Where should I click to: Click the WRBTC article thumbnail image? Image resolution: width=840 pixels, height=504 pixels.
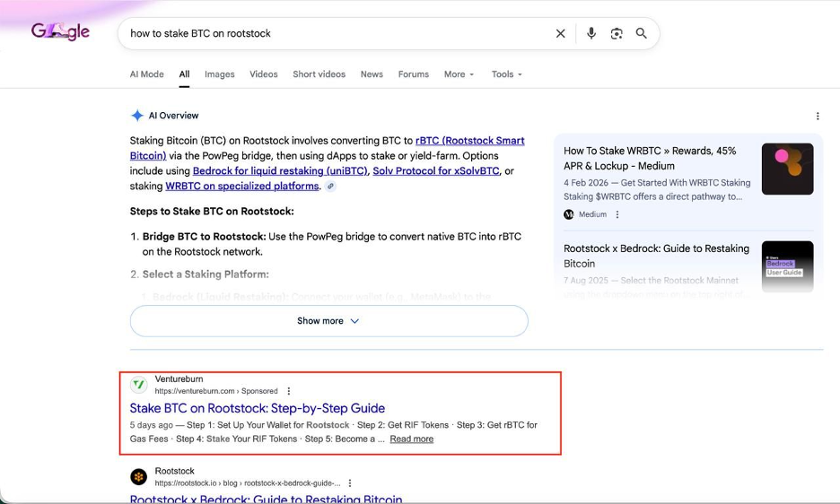(x=788, y=169)
